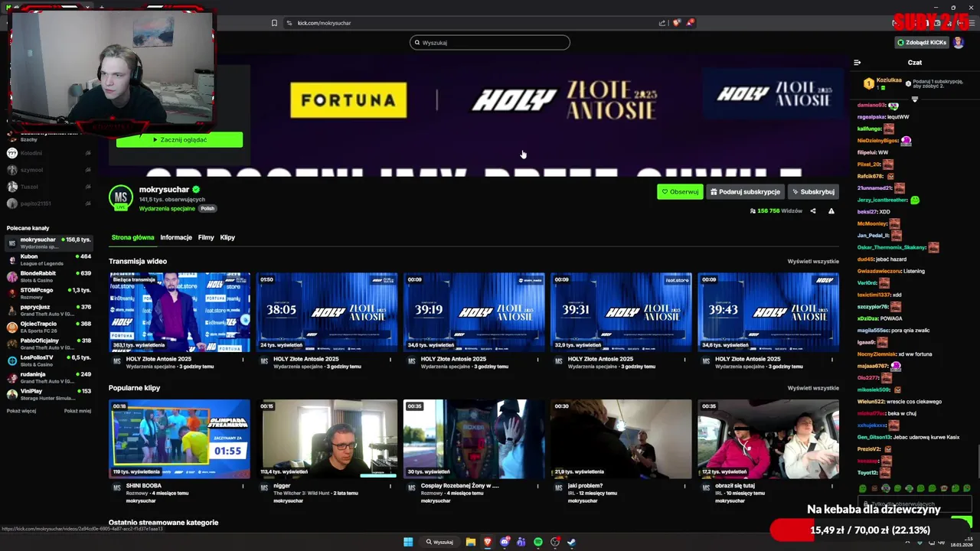Click the Obserwuj follow button
Screen dimensions: 980x551
(x=680, y=192)
